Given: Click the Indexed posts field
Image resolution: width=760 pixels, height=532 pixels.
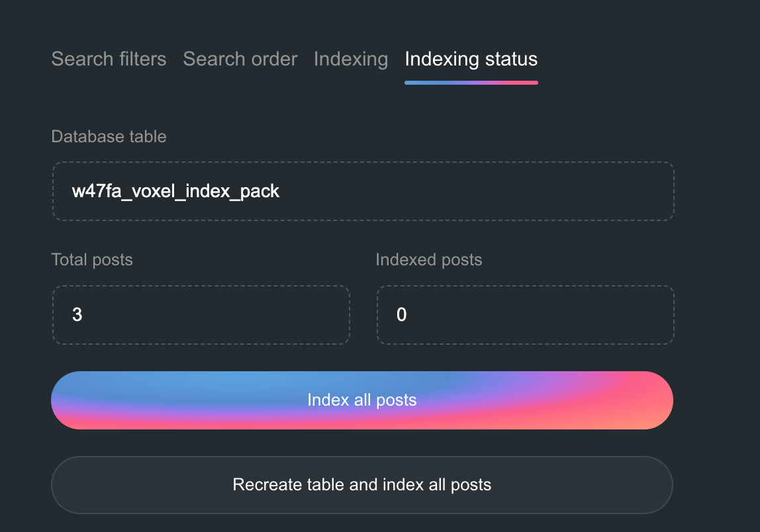Looking at the screenshot, I should click(525, 315).
